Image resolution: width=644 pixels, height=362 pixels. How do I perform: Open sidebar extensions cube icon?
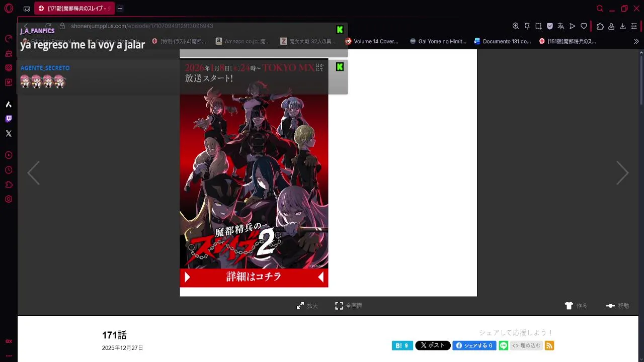(x=9, y=185)
